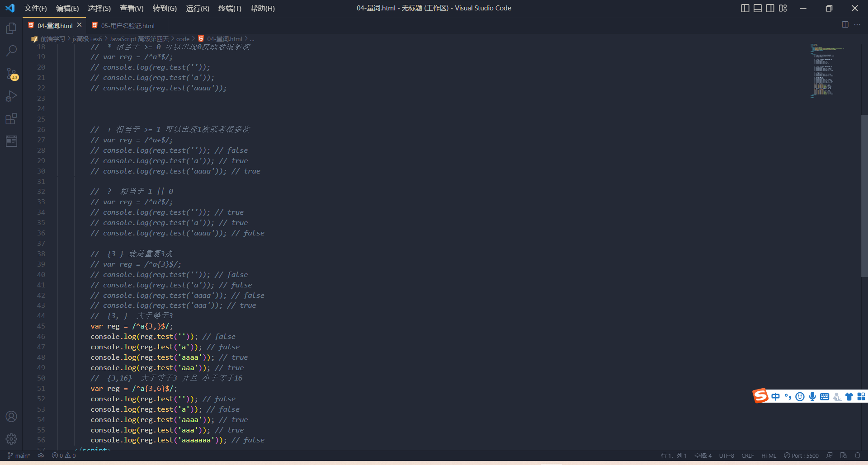The width and height of the screenshot is (868, 465).
Task: Click Sogou input method S logo
Action: 760,396
